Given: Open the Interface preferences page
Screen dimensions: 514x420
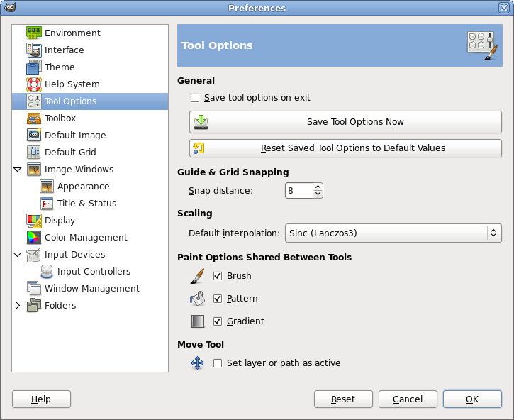Looking at the screenshot, I should pyautogui.click(x=65, y=50).
